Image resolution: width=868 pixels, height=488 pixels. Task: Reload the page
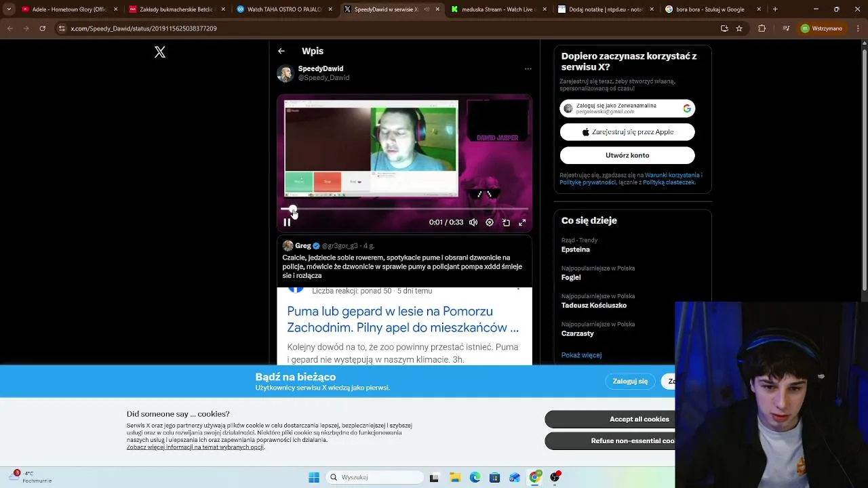pos(42,28)
